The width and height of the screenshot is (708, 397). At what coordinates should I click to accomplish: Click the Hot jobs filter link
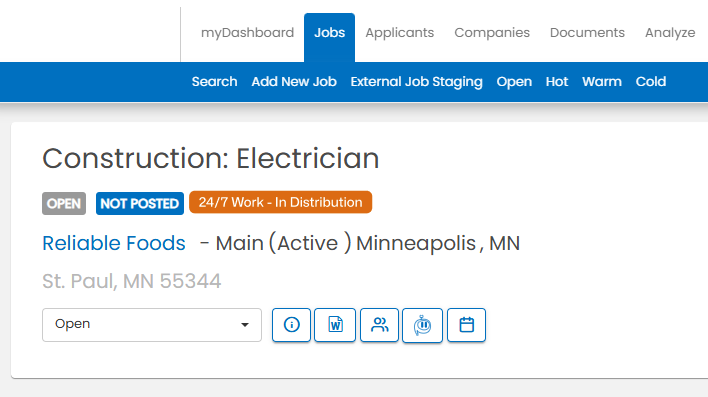click(x=557, y=82)
